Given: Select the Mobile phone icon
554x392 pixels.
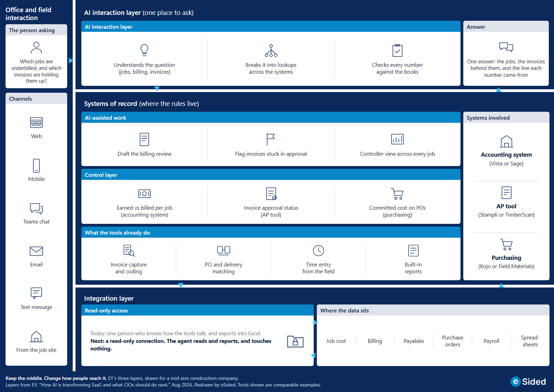Looking at the screenshot, I should click(x=36, y=166).
